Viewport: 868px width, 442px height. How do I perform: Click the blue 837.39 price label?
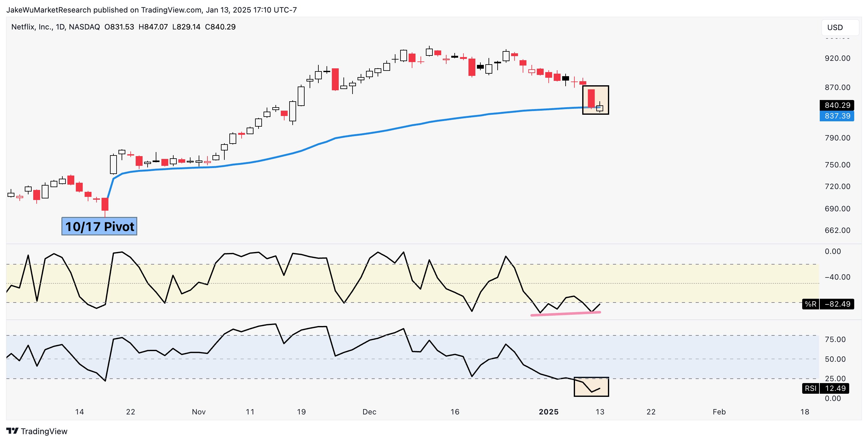point(837,116)
